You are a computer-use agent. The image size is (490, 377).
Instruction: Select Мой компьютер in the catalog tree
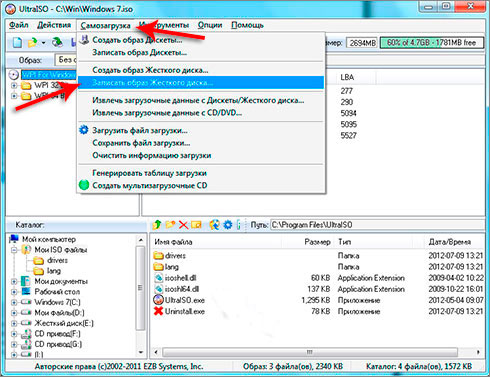pos(49,239)
